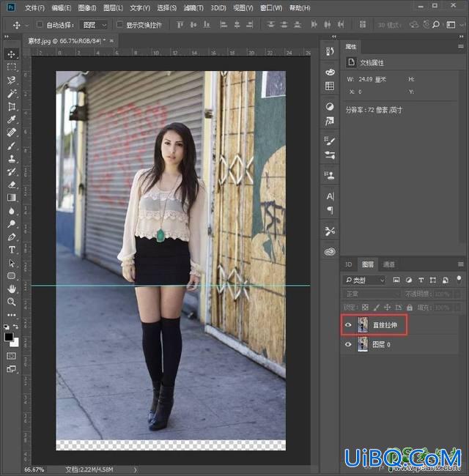Select the Hand tool
The width and height of the screenshot is (469, 476).
click(x=12, y=289)
